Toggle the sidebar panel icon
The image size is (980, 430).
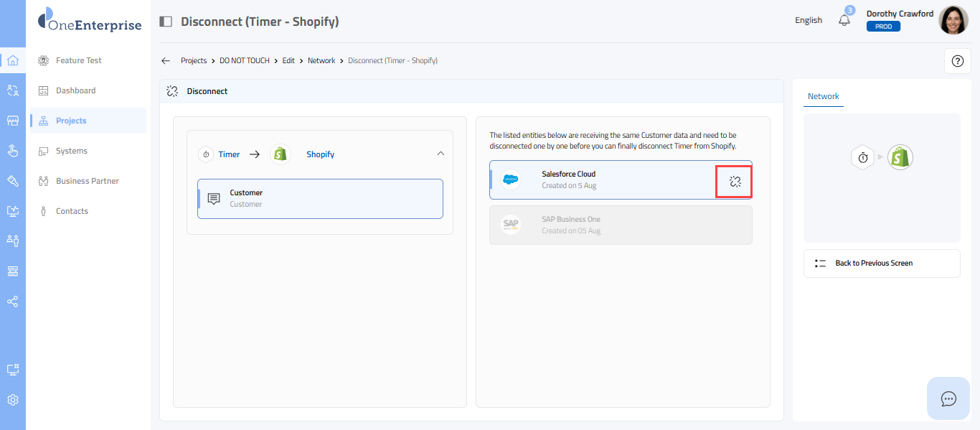point(166,22)
